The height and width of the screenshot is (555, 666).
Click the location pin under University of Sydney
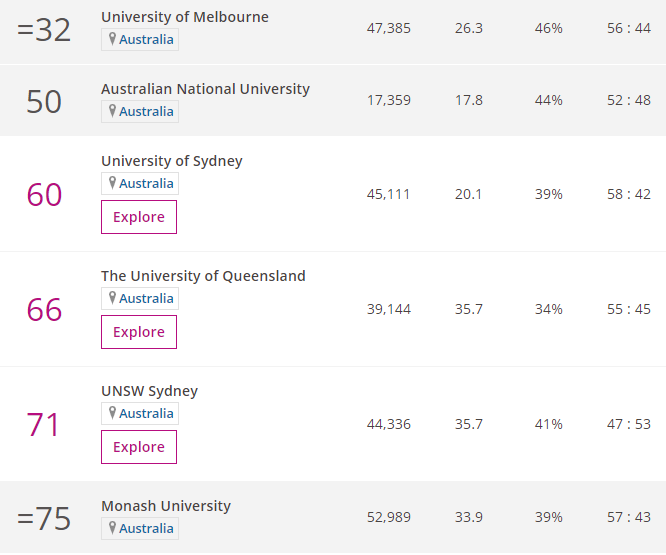click(x=113, y=183)
